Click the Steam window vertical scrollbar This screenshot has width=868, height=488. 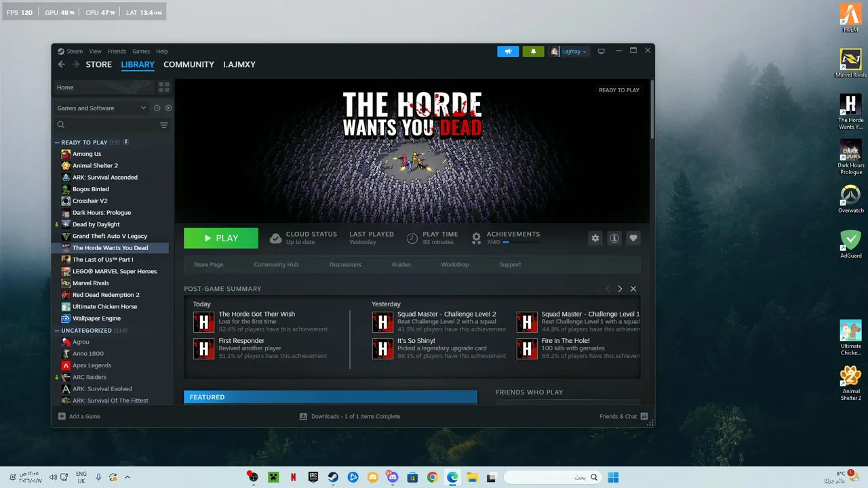coord(652,109)
